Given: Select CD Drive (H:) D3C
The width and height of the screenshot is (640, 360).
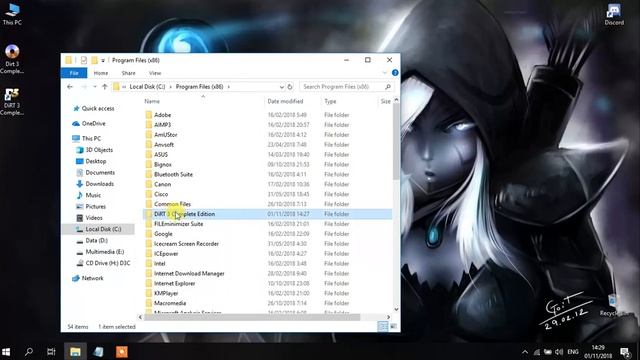Looking at the screenshot, I should pyautogui.click(x=108, y=263).
